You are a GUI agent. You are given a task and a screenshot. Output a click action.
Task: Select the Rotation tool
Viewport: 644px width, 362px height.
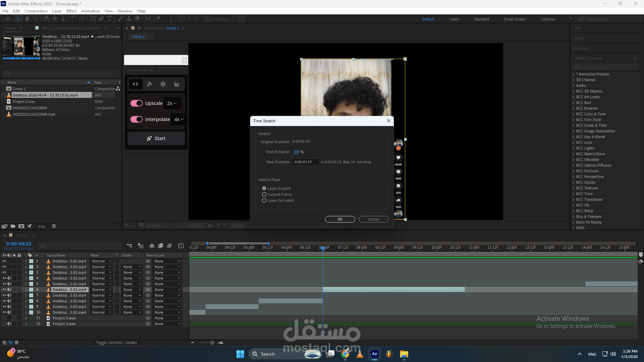tap(73, 19)
